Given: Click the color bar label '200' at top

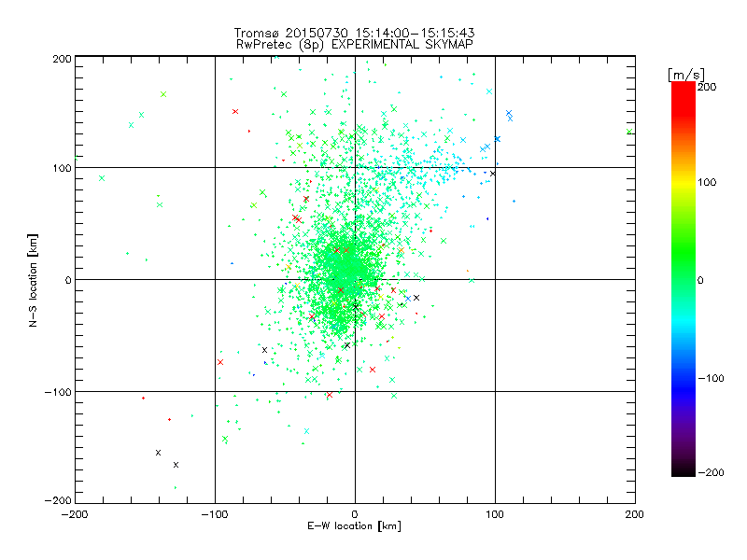Looking at the screenshot, I should pyautogui.click(x=707, y=87).
